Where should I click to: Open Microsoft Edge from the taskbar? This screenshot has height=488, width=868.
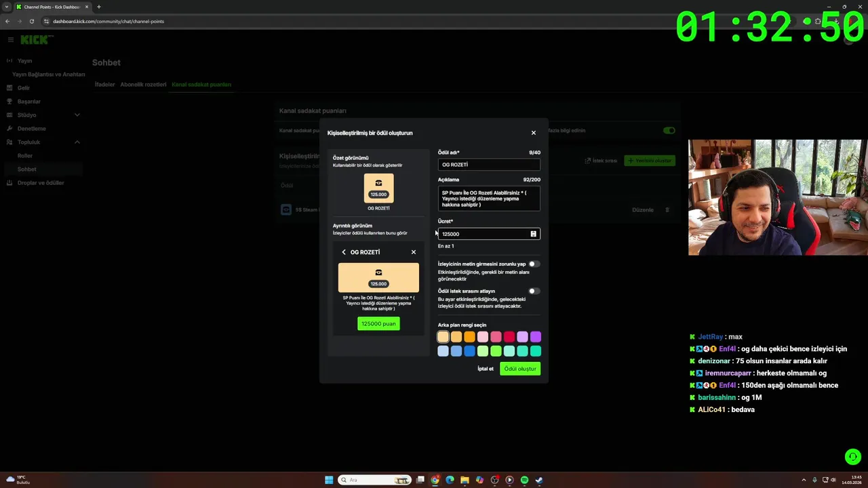450,480
